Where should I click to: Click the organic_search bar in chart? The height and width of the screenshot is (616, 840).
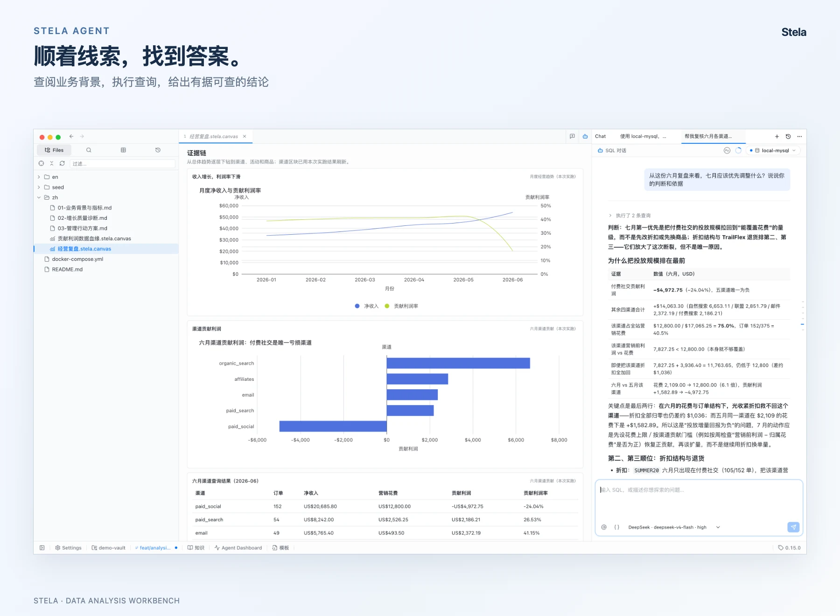point(458,363)
